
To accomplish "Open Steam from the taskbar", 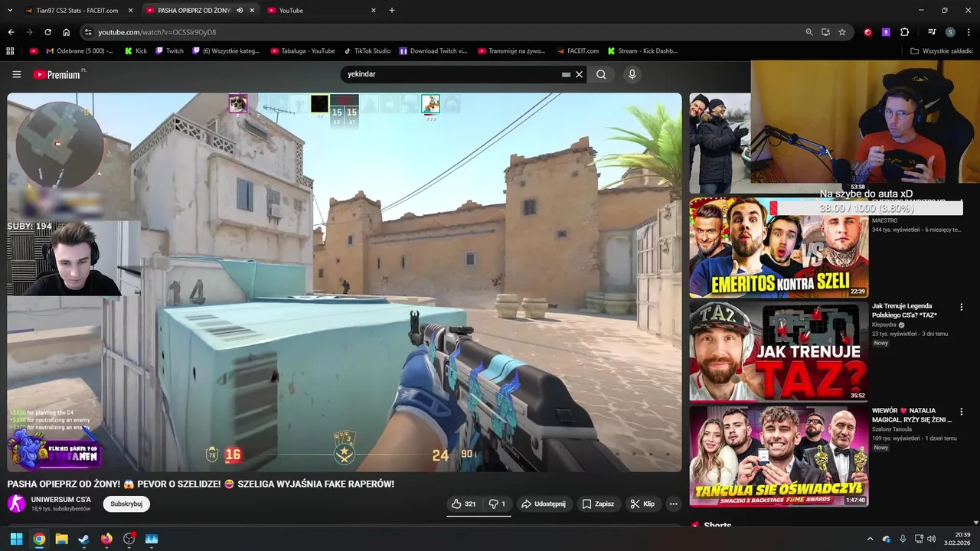I will (x=83, y=539).
